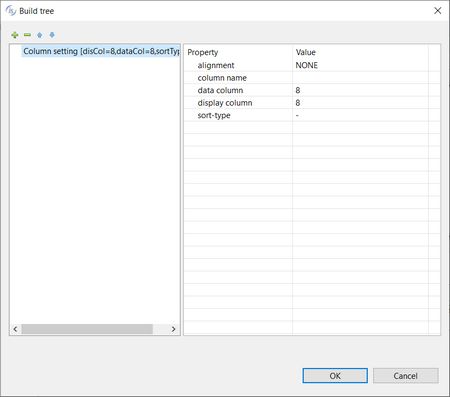Move item down with blue down arrow
The height and width of the screenshot is (397, 450).
tap(52, 35)
